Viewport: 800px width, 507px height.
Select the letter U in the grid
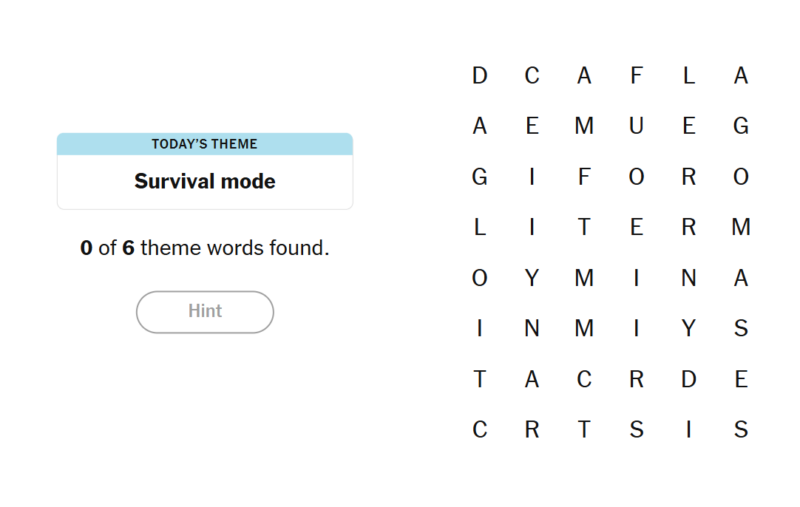[636, 126]
